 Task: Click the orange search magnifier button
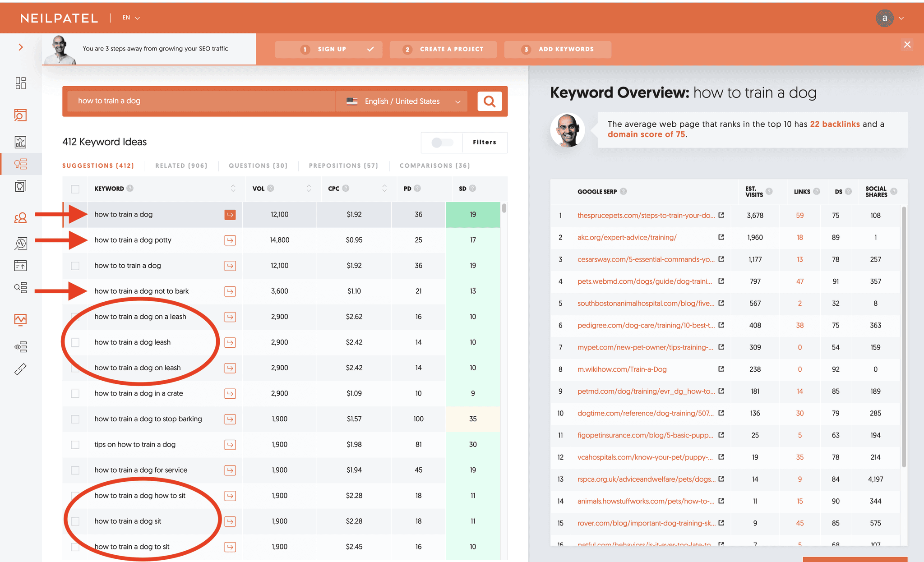pyautogui.click(x=490, y=101)
